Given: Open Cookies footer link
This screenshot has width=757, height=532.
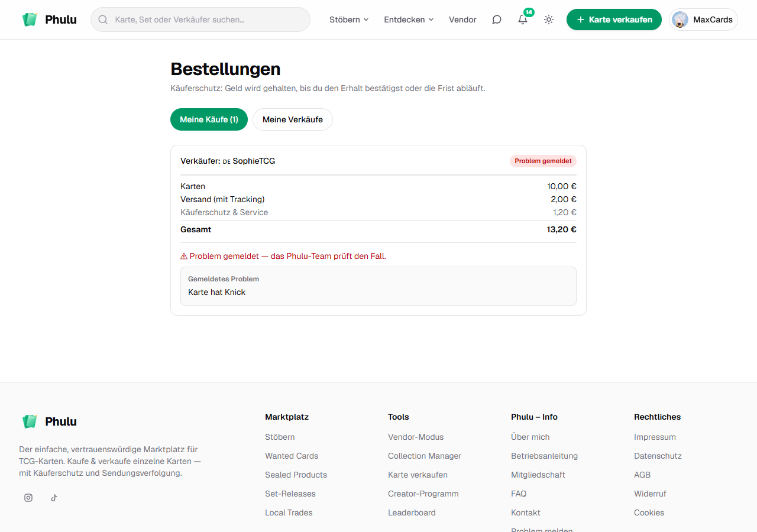Looking at the screenshot, I should point(649,512).
